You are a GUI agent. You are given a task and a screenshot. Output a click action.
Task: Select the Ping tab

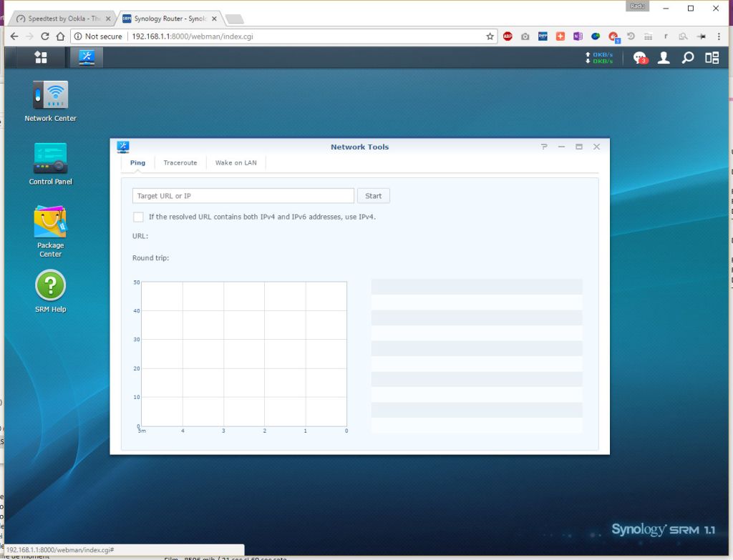(137, 163)
